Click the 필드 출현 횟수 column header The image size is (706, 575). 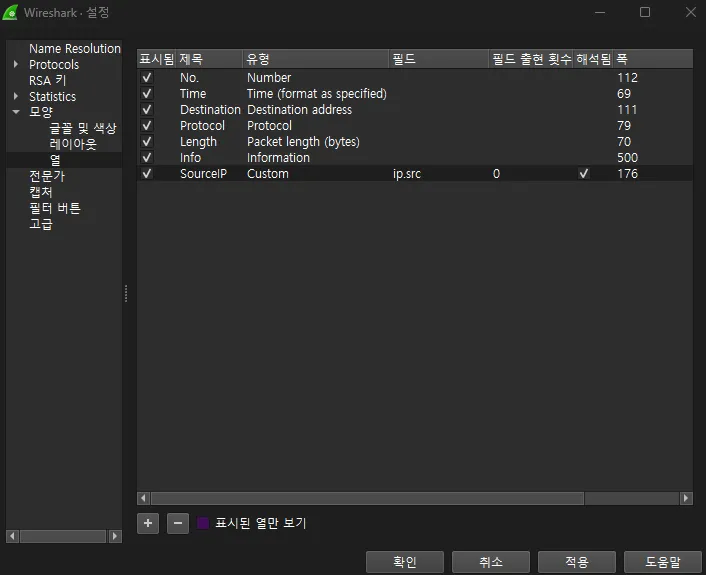point(531,59)
